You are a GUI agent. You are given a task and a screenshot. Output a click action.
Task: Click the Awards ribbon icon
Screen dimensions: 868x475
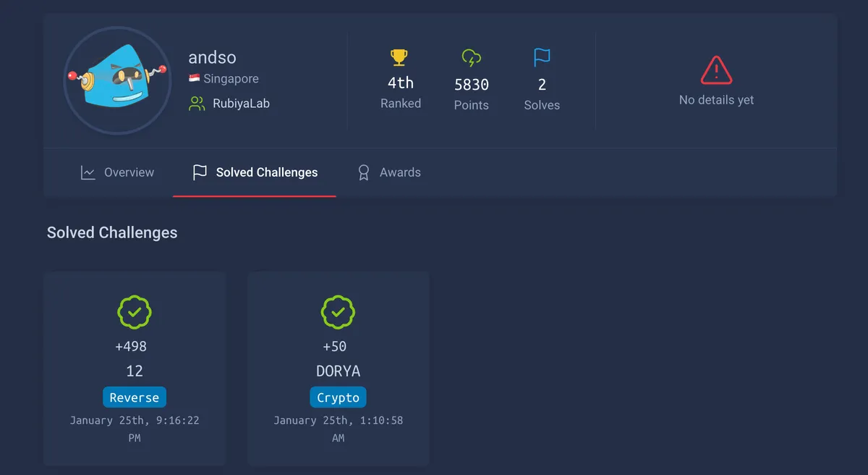pos(364,172)
